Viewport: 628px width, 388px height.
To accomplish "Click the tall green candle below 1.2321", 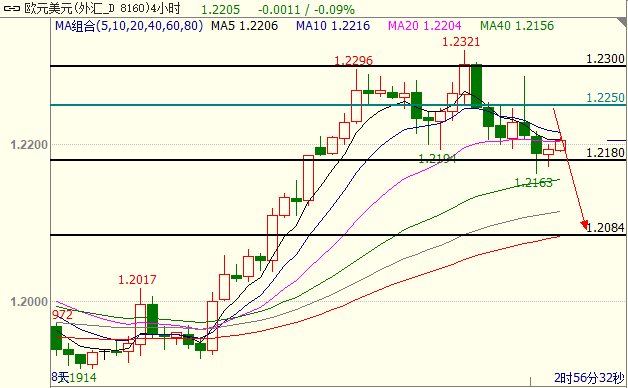I will pyautogui.click(x=477, y=86).
